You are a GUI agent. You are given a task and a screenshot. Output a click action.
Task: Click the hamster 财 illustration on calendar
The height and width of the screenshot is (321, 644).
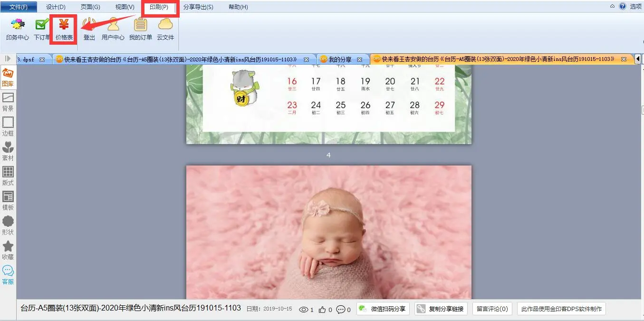click(x=245, y=88)
